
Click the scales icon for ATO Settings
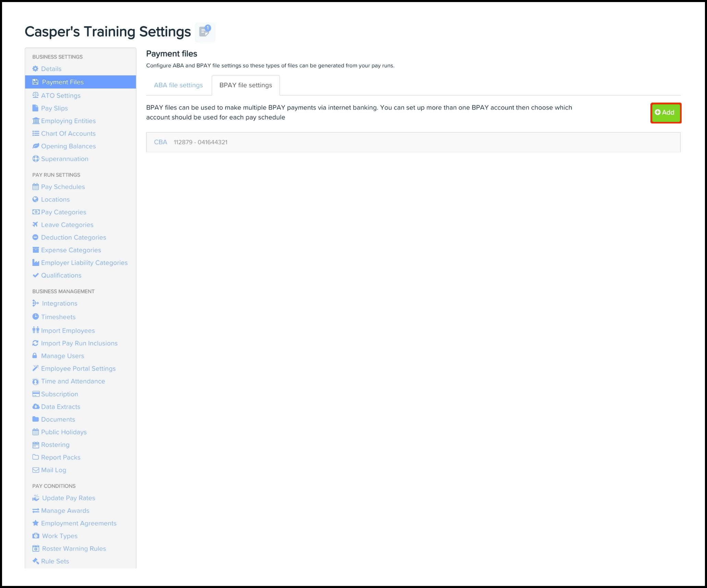(35, 95)
